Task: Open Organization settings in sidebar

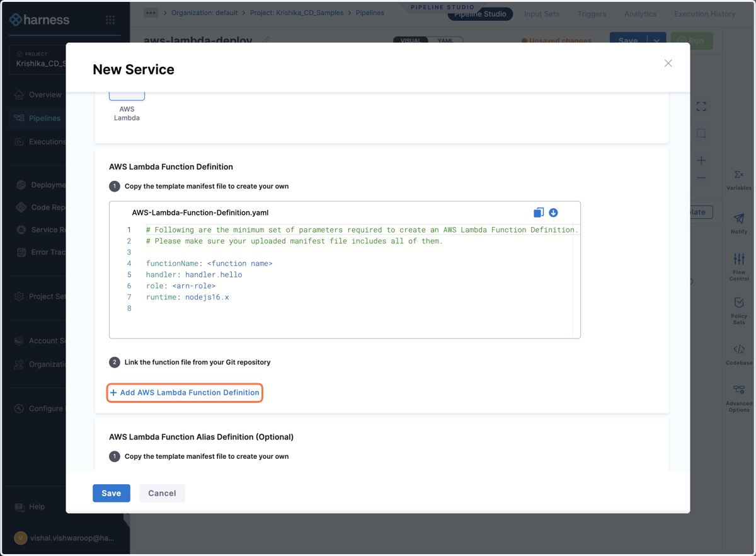Action: tap(39, 364)
